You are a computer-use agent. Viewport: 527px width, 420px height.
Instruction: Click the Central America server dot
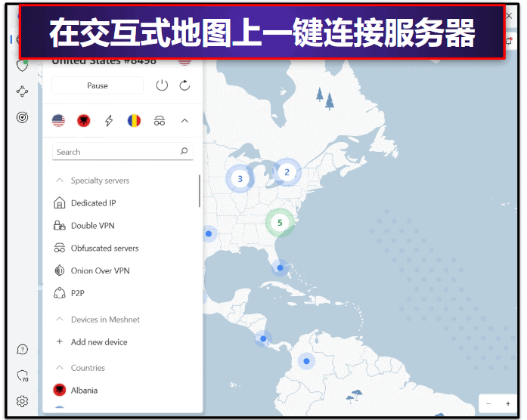coord(263,338)
